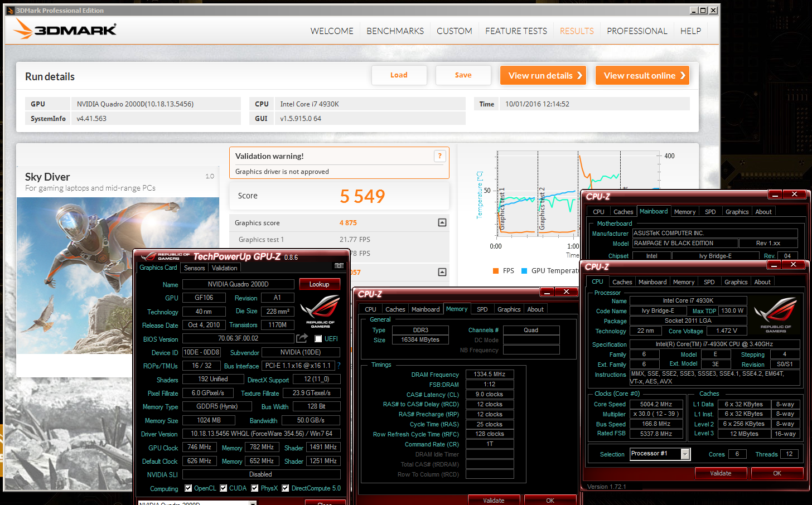
Task: Open the WELCOME menu in 3DMark
Action: [x=332, y=31]
